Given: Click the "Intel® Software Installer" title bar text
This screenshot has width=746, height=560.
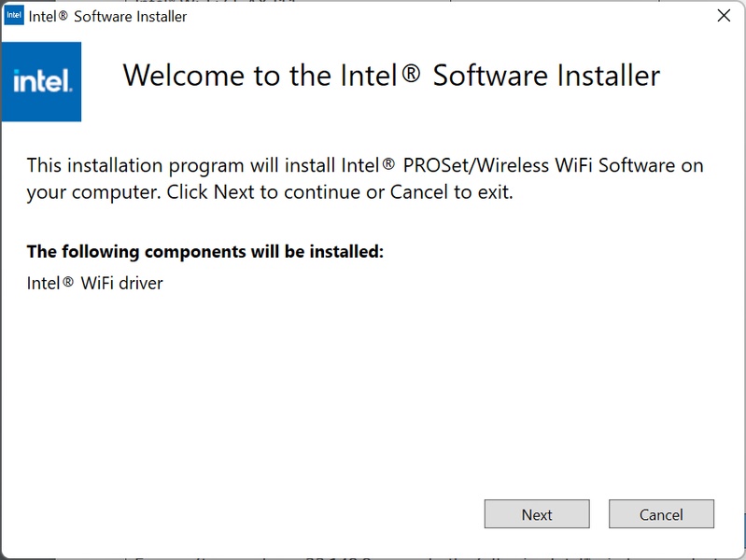Looking at the screenshot, I should [x=108, y=17].
